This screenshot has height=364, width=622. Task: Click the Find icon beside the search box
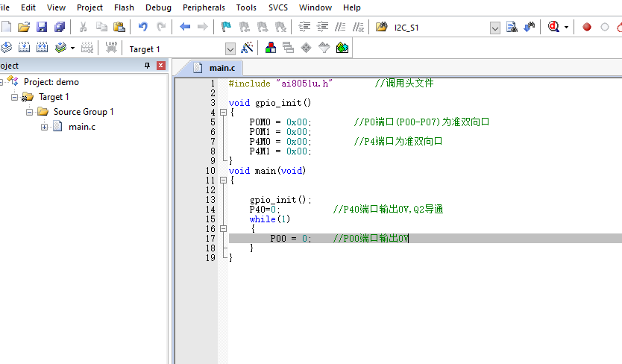click(x=512, y=27)
